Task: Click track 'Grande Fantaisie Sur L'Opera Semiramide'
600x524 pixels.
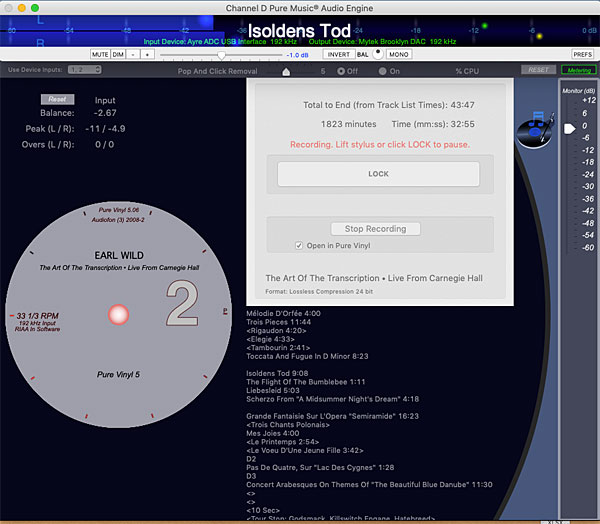Action: (x=333, y=416)
